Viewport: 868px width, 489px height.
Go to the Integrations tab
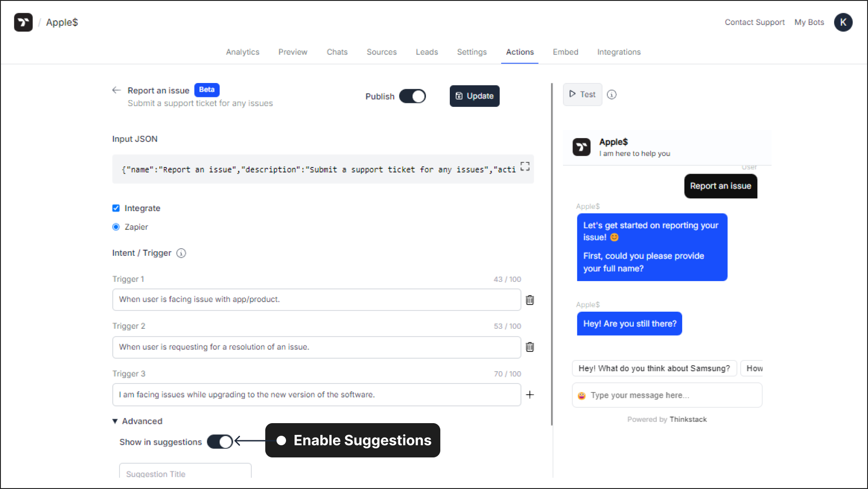(619, 52)
